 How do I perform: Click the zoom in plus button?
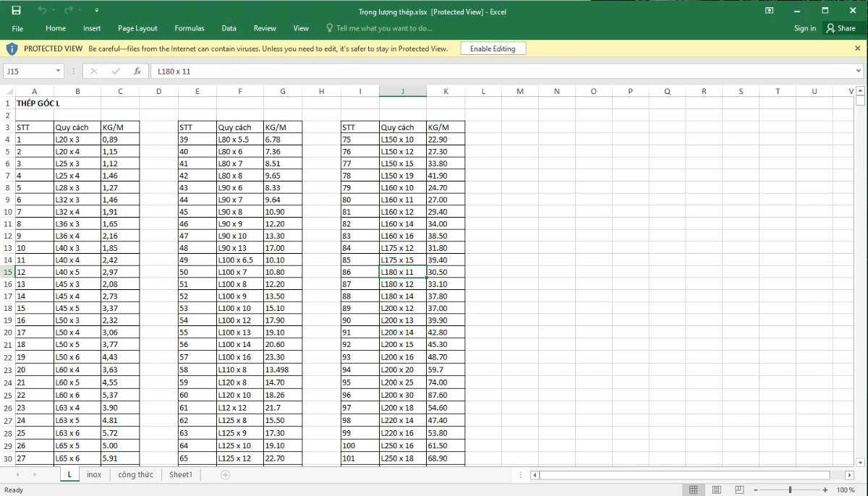825,489
